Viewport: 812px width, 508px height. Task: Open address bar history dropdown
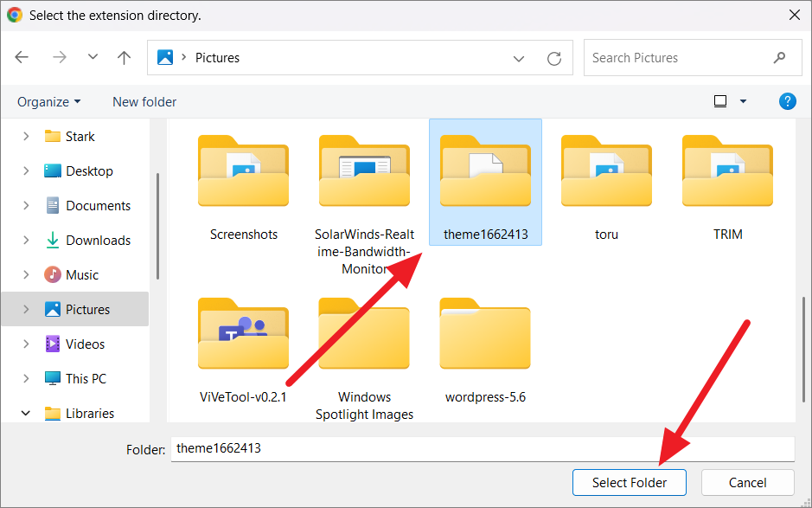pos(518,58)
